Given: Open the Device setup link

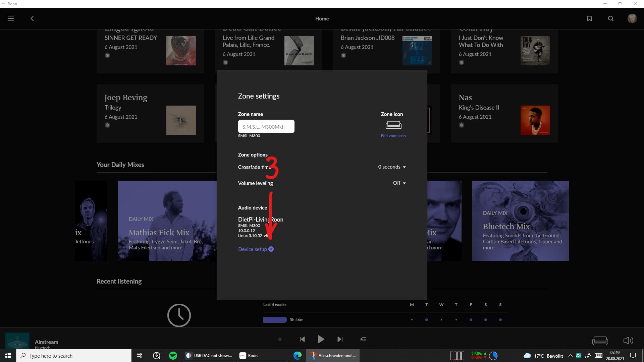Looking at the screenshot, I should [256, 249].
